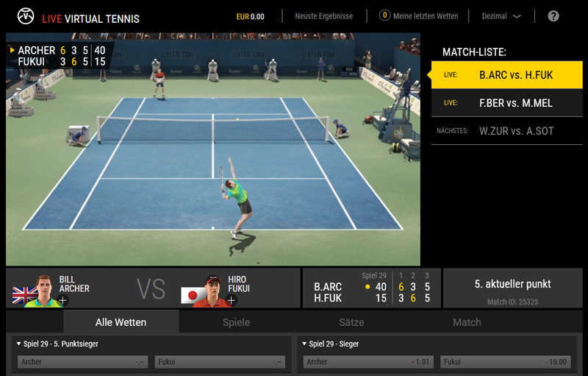This screenshot has width=588, height=376.
Task: Click the plus icon next to Bill Archer
Action: click(63, 300)
